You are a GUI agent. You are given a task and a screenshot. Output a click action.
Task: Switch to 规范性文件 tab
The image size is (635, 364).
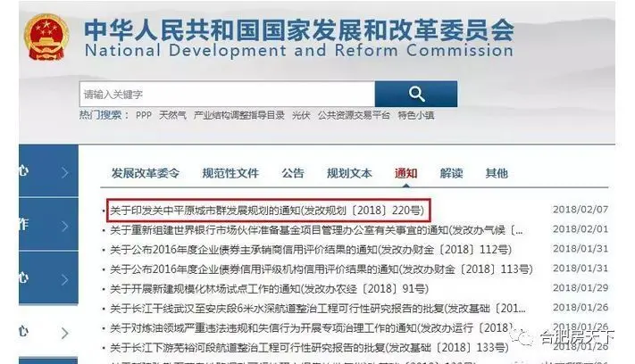pyautogui.click(x=230, y=173)
